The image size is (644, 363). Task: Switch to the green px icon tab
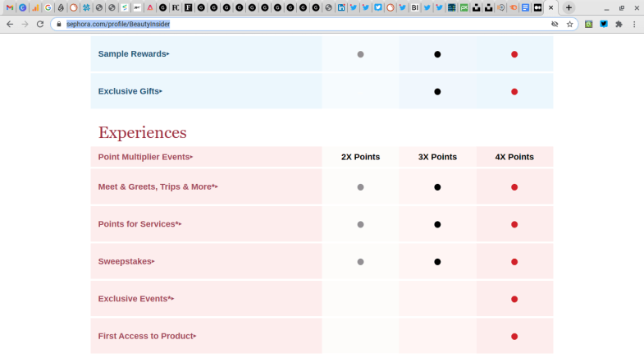pos(464,7)
